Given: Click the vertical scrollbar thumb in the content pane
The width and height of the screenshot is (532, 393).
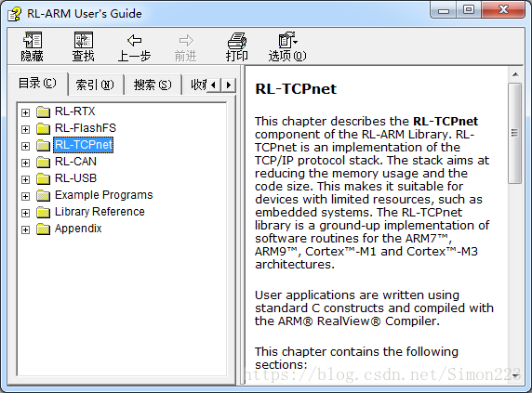Looking at the screenshot, I should pos(514,133).
